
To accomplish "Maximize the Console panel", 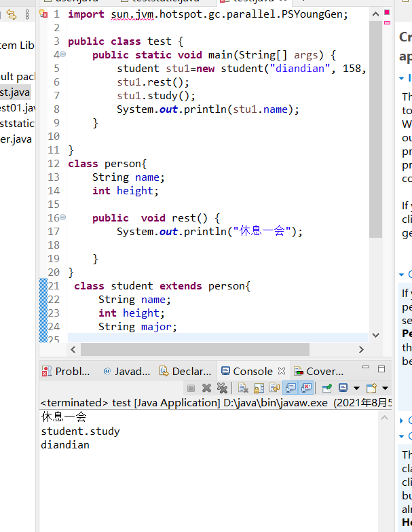I will pos(381,369).
